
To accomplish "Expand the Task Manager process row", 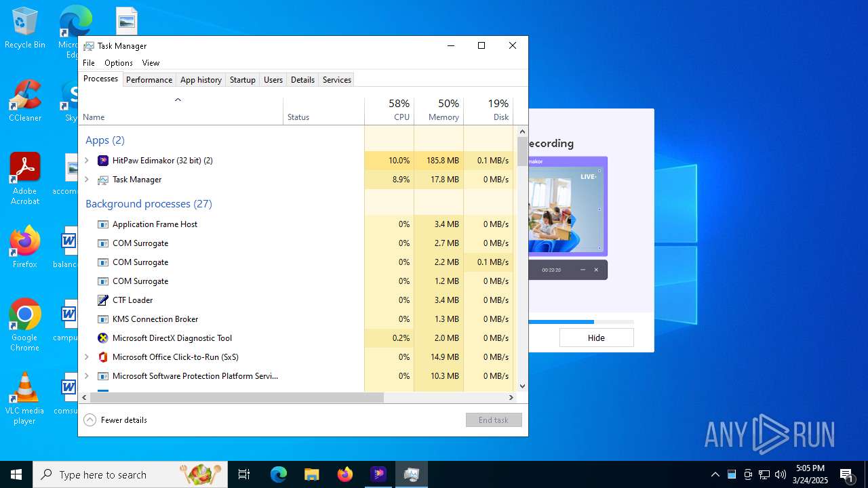I will point(86,180).
